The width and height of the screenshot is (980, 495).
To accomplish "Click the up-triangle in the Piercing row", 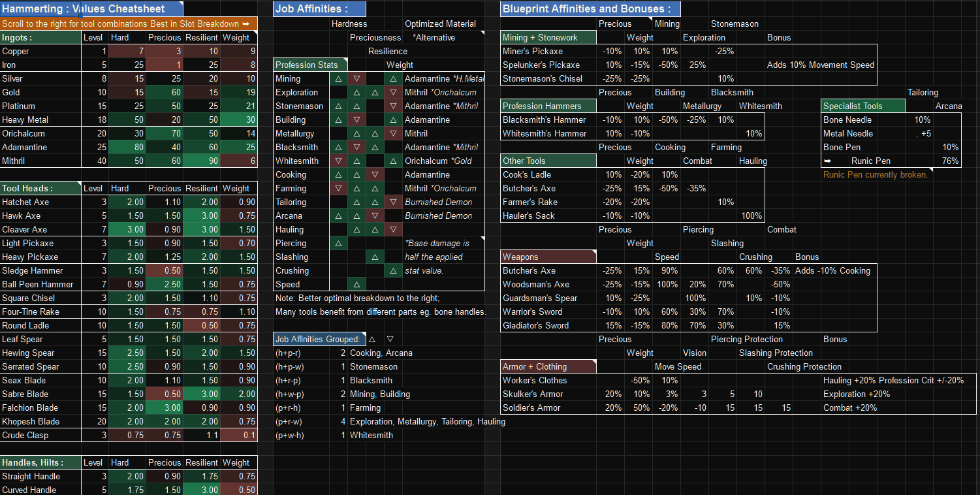I will point(338,243).
